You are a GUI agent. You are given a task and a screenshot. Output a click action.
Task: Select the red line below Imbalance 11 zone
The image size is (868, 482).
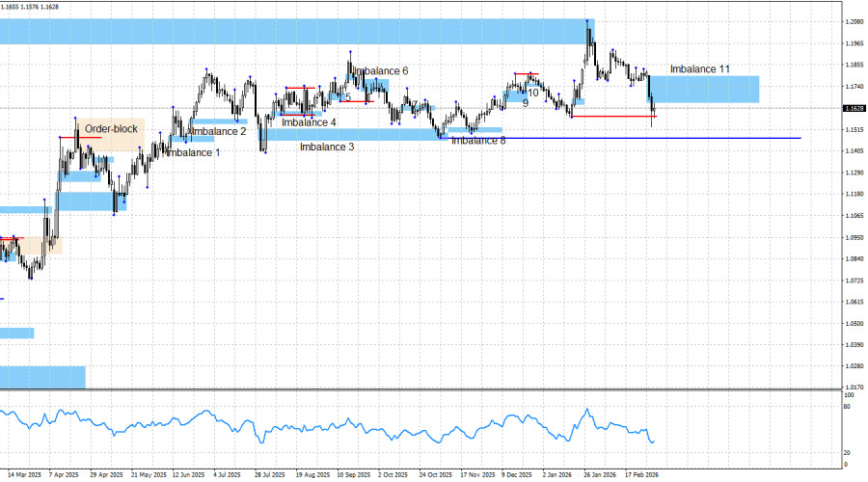[x=614, y=117]
